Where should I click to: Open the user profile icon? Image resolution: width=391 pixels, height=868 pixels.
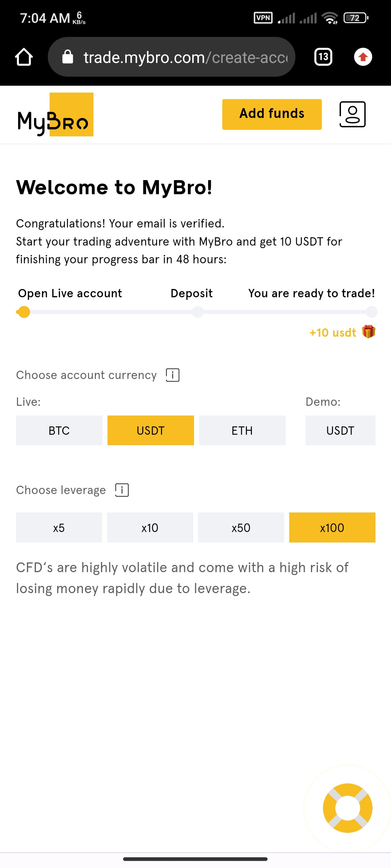(x=352, y=114)
